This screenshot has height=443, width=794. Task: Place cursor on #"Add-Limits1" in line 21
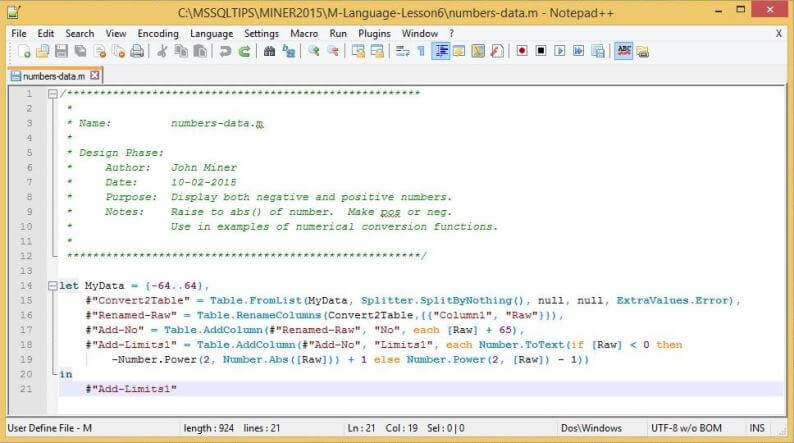(131, 389)
